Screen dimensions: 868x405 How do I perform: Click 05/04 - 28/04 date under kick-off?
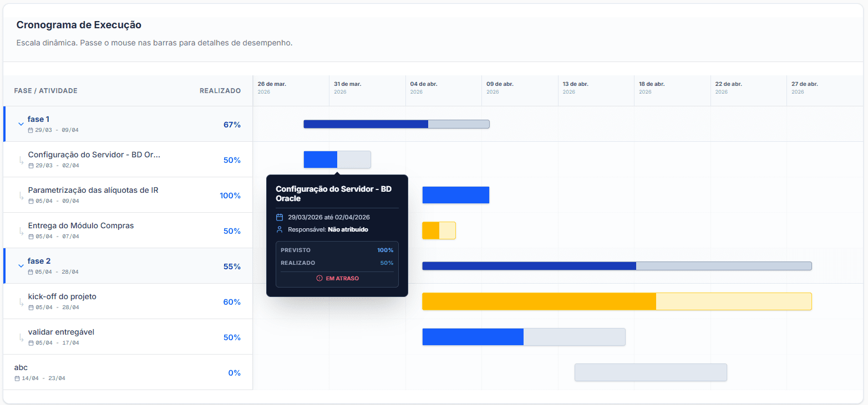click(x=57, y=307)
